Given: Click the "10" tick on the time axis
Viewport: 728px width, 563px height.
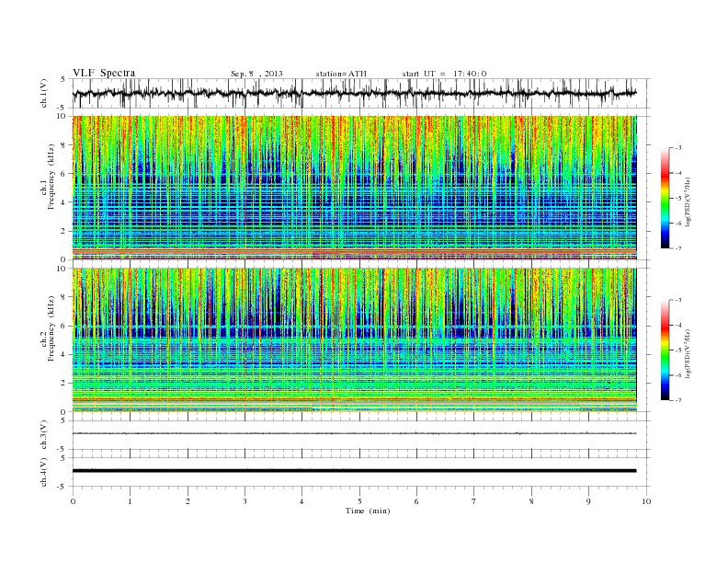Looking at the screenshot, I should pyautogui.click(x=646, y=501).
